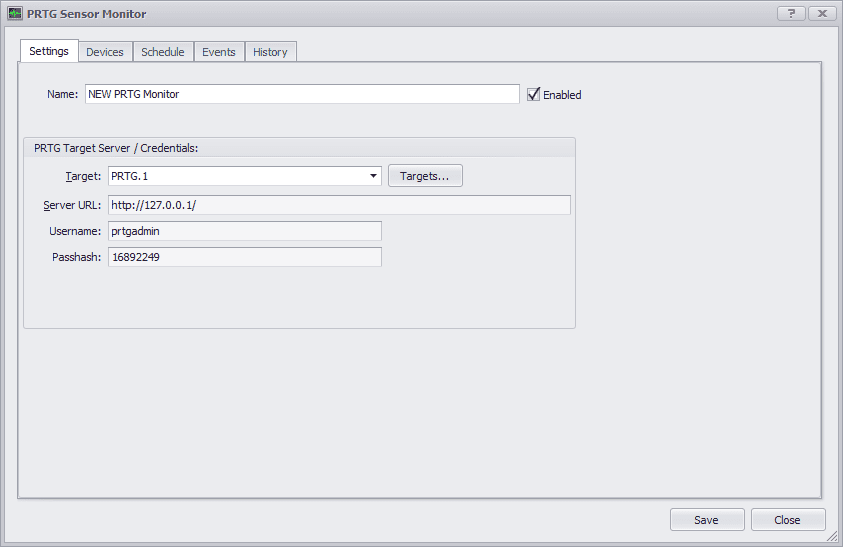Select the Server URL field

(339, 205)
